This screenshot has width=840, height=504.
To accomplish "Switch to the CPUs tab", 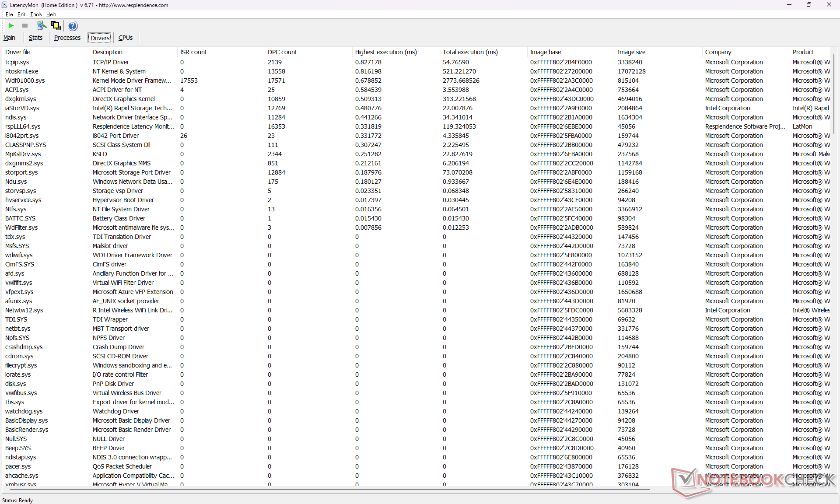I will (126, 38).
